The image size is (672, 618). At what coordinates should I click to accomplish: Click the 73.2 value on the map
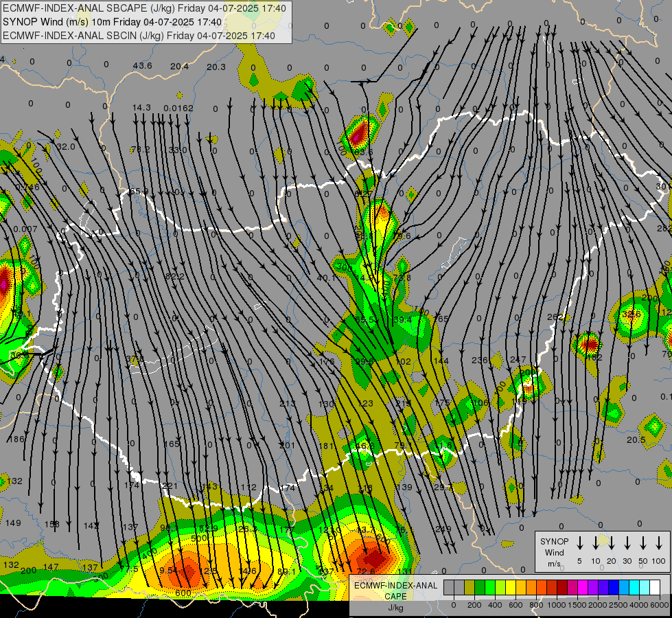click(x=141, y=149)
